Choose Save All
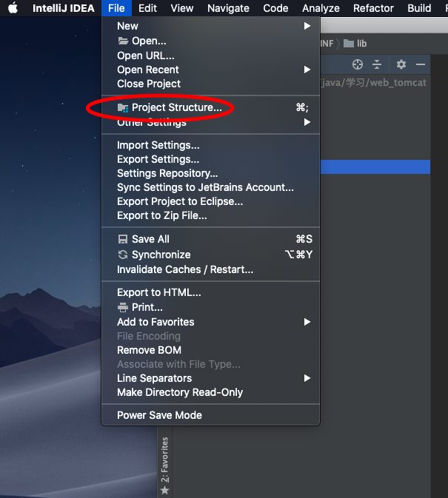 pos(210,239)
